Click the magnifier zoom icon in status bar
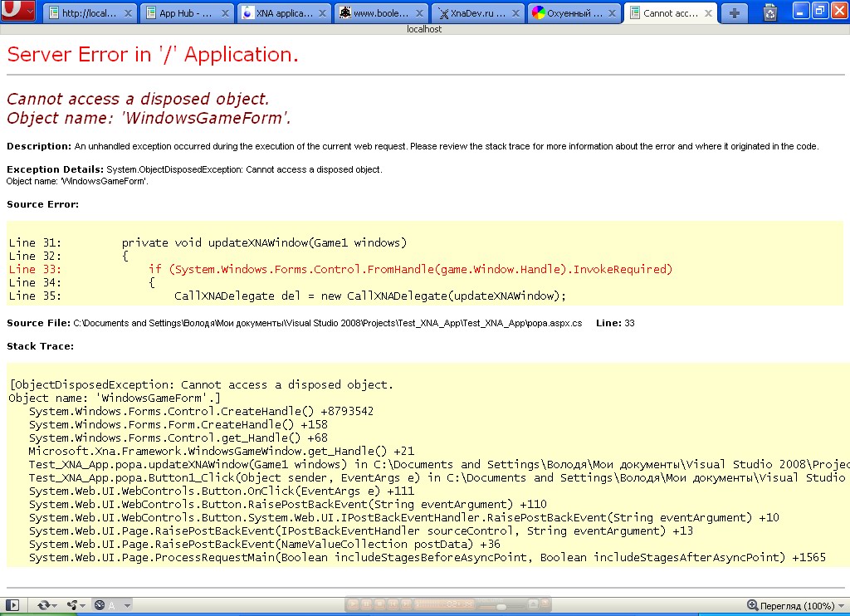Image resolution: width=850 pixels, height=616 pixels. (x=752, y=605)
